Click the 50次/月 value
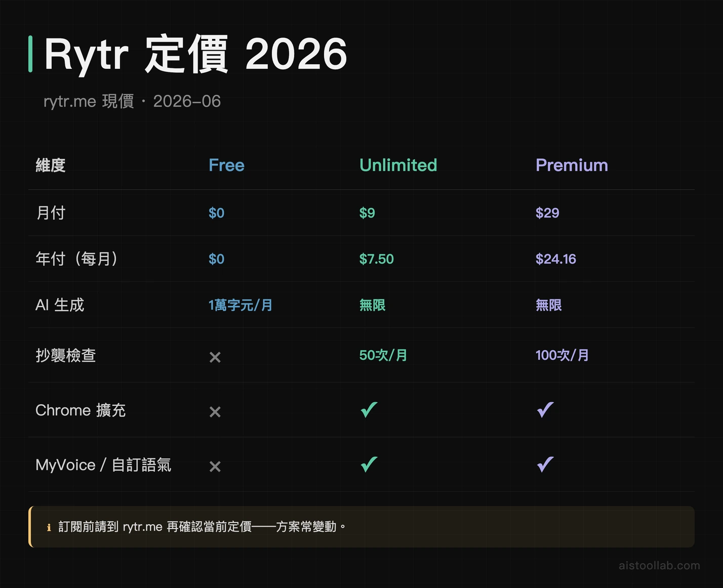The width and height of the screenshot is (723, 588). 383,355
